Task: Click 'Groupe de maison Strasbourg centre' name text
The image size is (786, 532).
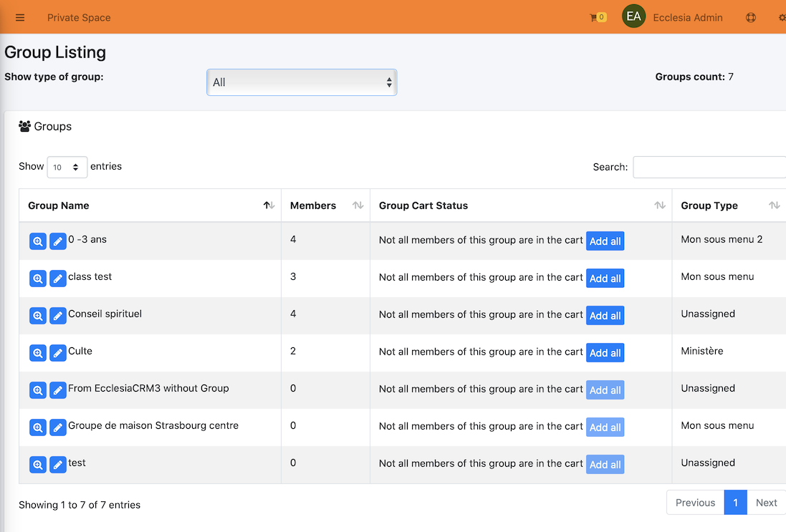Action: (x=153, y=425)
